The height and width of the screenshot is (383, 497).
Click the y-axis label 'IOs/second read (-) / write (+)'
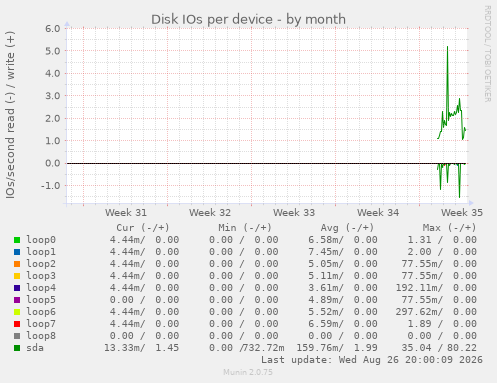click(x=10, y=115)
